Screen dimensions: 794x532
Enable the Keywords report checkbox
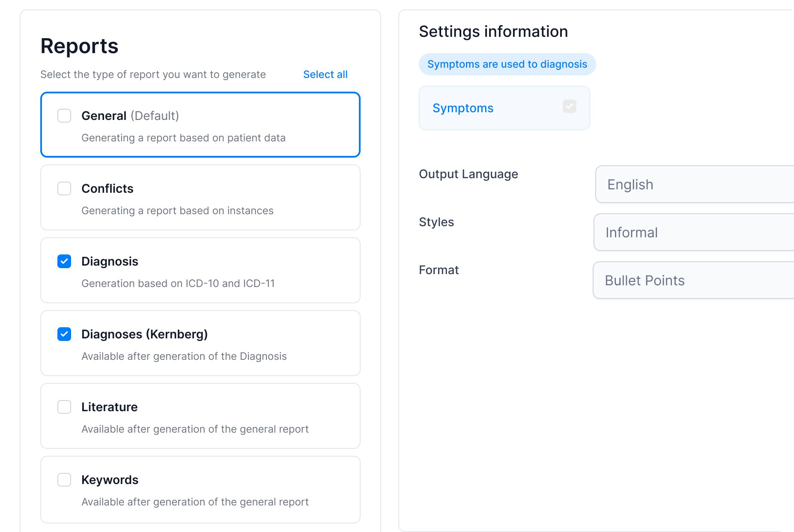coord(64,480)
